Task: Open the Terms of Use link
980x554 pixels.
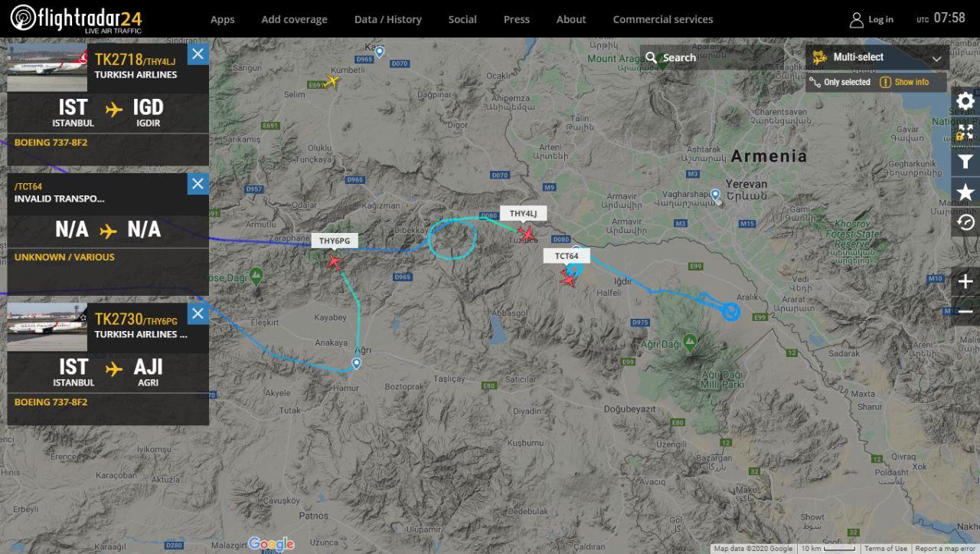Action: click(x=886, y=549)
